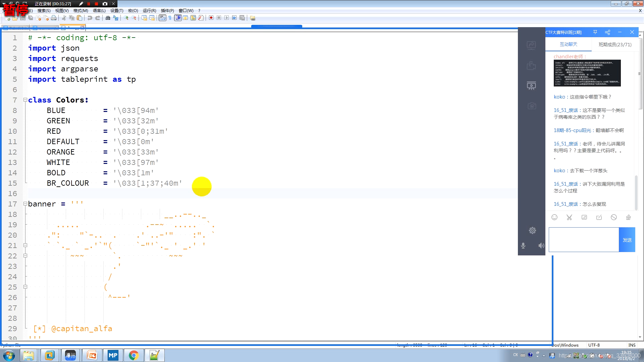Image resolution: width=644 pixels, height=362 pixels.
Task: Click the chat message scrollbar thumb
Action: [636, 193]
